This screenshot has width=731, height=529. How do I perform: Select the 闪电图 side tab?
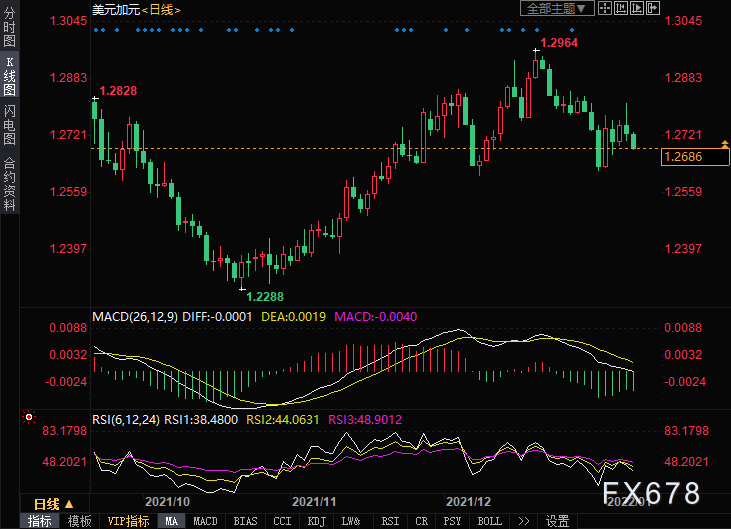click(x=9, y=125)
